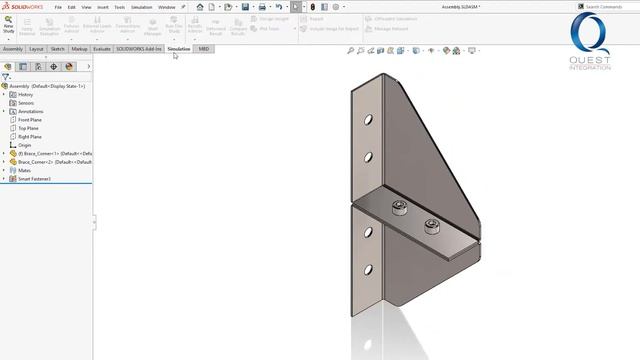Expand the History tree node
Screen dimensions: 640x360
pos(4,95)
